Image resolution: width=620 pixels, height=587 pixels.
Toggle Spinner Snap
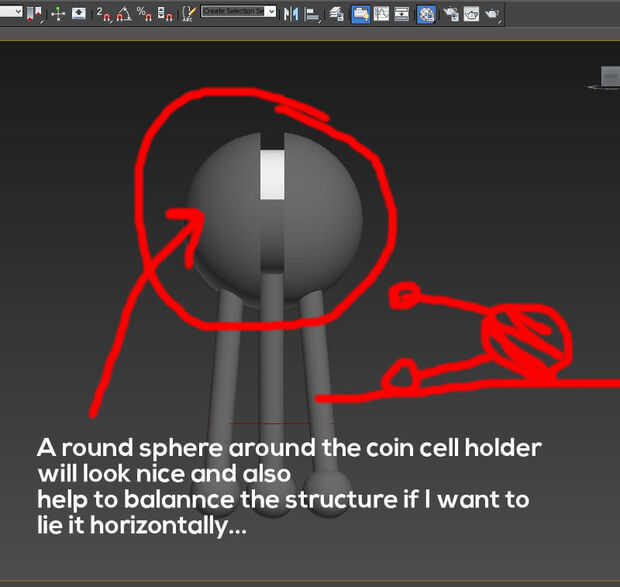(x=165, y=14)
